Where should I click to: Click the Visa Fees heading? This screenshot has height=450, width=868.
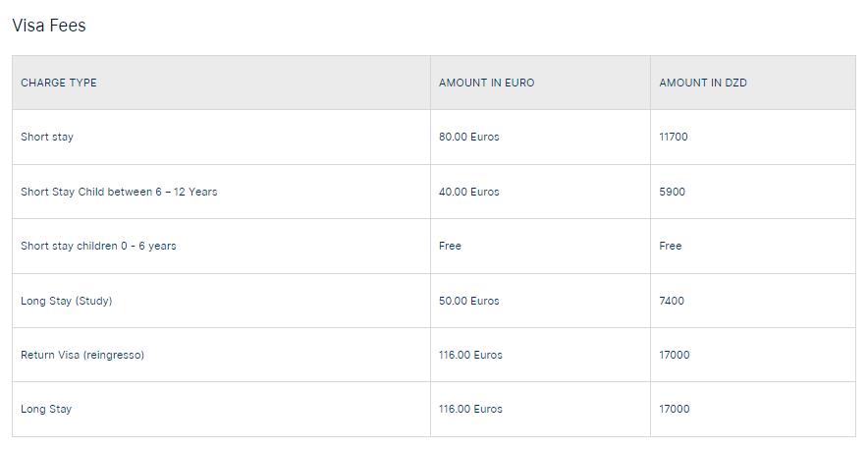(49, 26)
